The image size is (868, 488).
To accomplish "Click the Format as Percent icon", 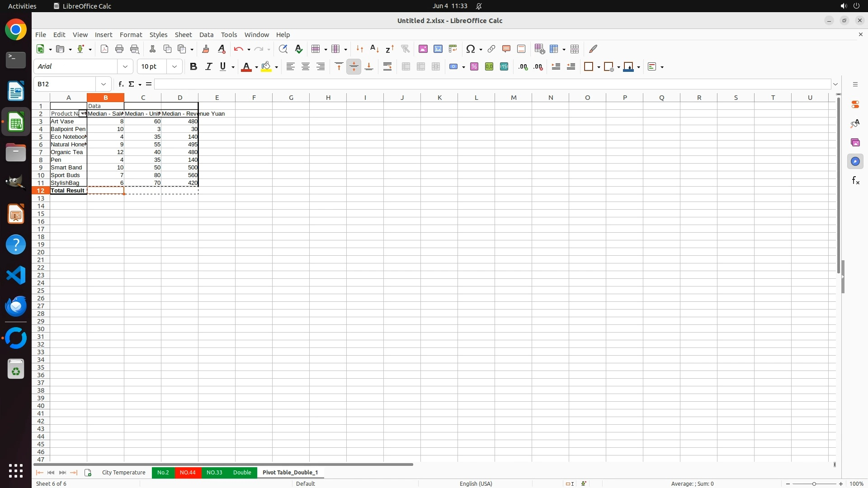I will coord(474,67).
